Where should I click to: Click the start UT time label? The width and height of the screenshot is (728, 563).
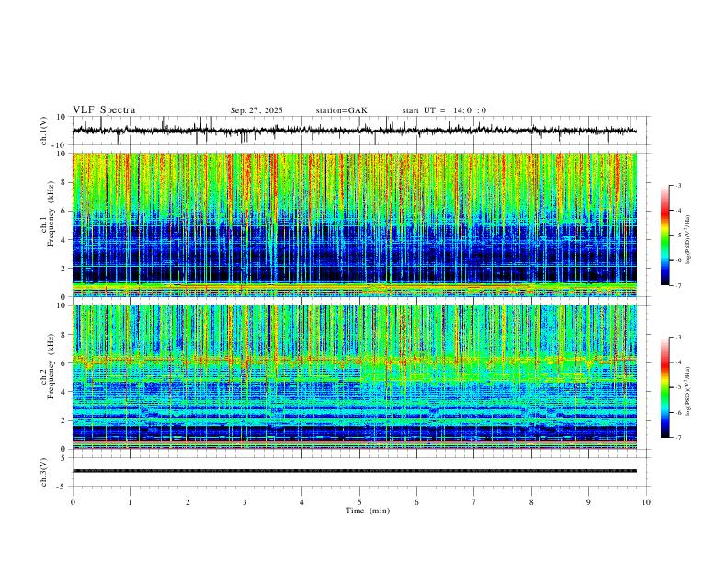click(x=444, y=110)
